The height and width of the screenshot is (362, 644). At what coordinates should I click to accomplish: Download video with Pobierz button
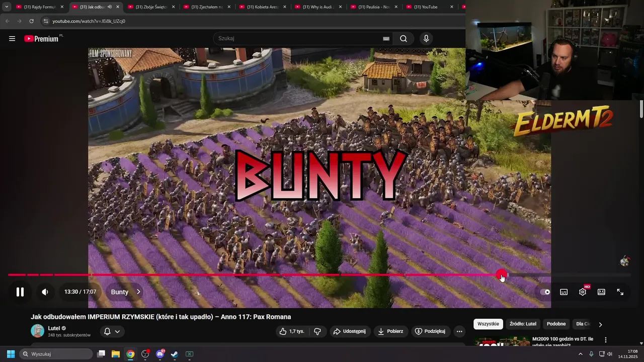[391, 331]
